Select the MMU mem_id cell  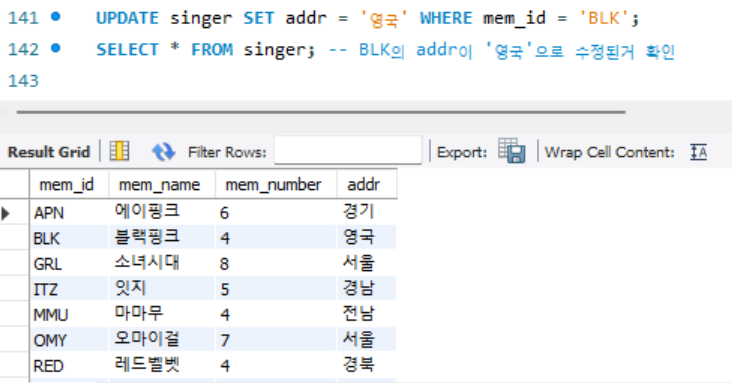tap(69, 314)
